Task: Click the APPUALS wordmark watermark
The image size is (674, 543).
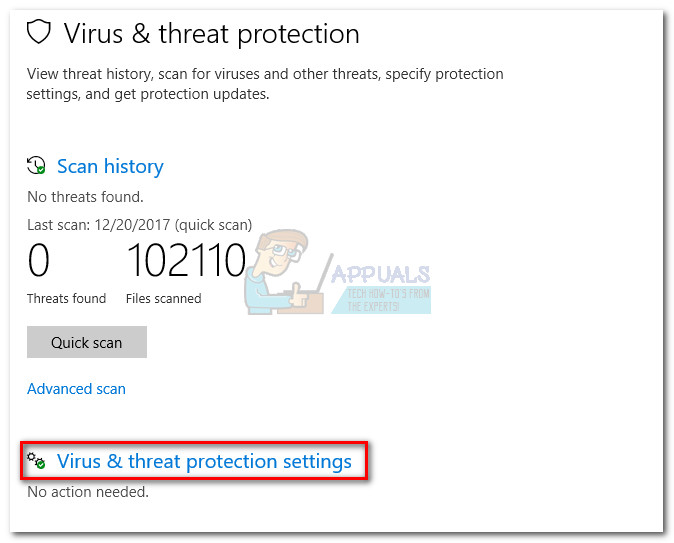Action: [380, 274]
